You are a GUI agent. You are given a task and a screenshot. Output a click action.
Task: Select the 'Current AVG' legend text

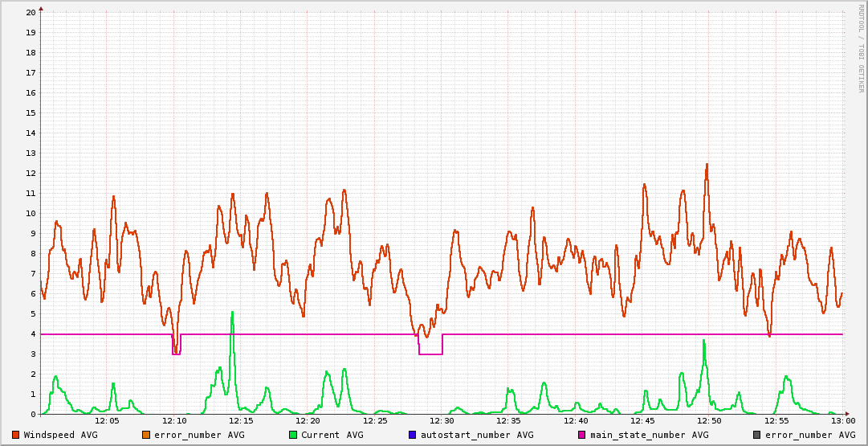(332, 435)
